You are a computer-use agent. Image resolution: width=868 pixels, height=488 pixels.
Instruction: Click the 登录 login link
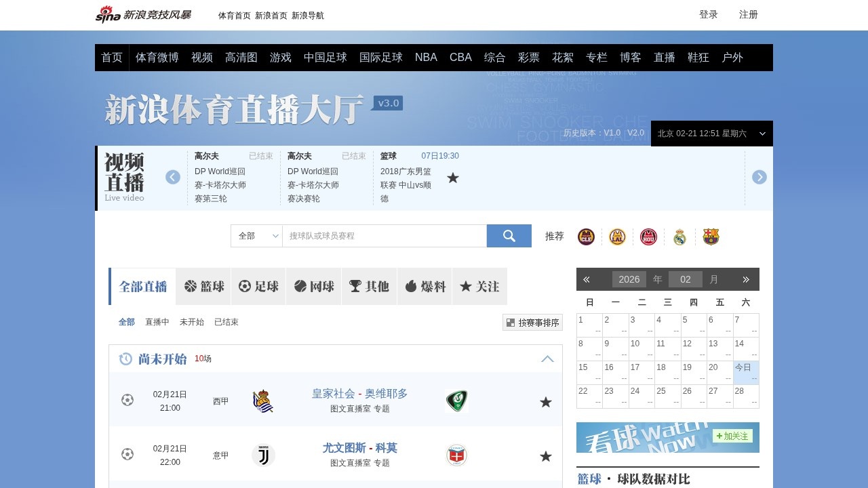point(709,14)
